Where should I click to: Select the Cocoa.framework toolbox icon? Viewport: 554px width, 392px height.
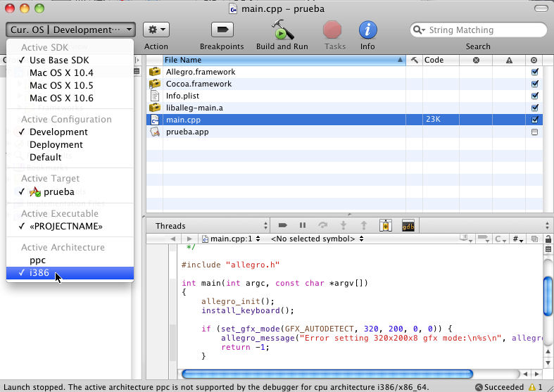pyautogui.click(x=155, y=84)
